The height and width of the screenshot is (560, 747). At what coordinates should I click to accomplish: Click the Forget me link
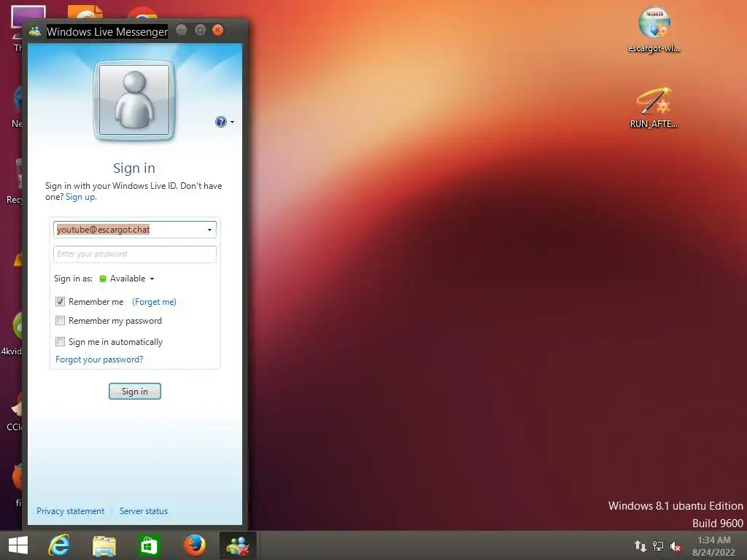coord(154,302)
